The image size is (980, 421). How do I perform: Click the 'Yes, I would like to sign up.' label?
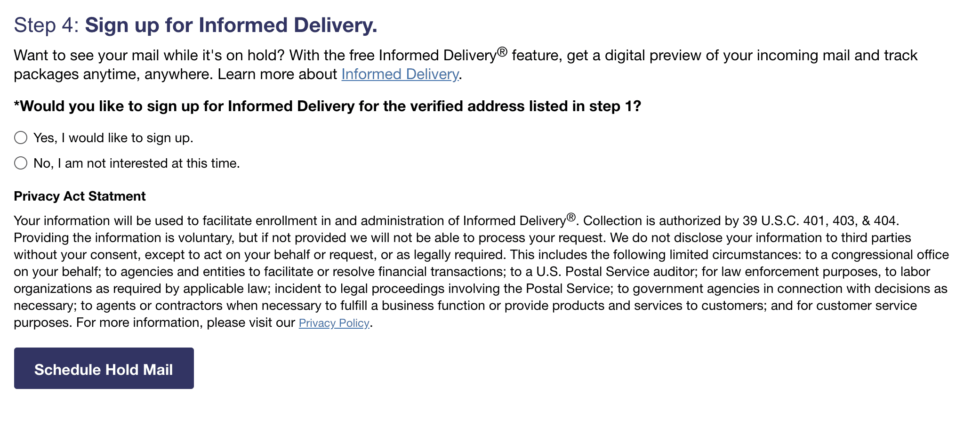pyautogui.click(x=113, y=138)
